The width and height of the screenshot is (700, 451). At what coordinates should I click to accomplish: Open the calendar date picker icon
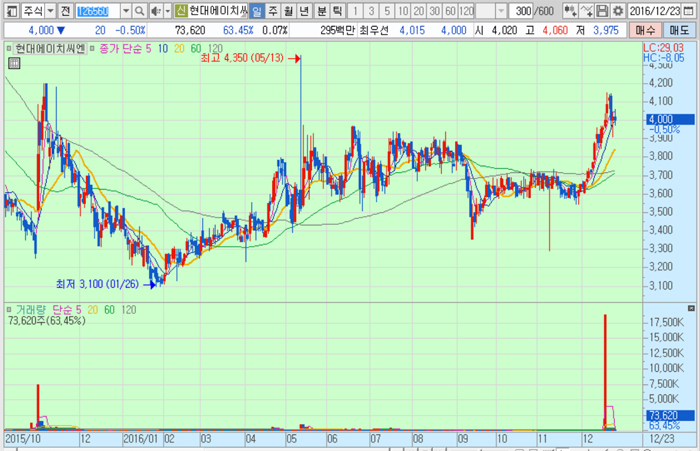[x=692, y=10]
